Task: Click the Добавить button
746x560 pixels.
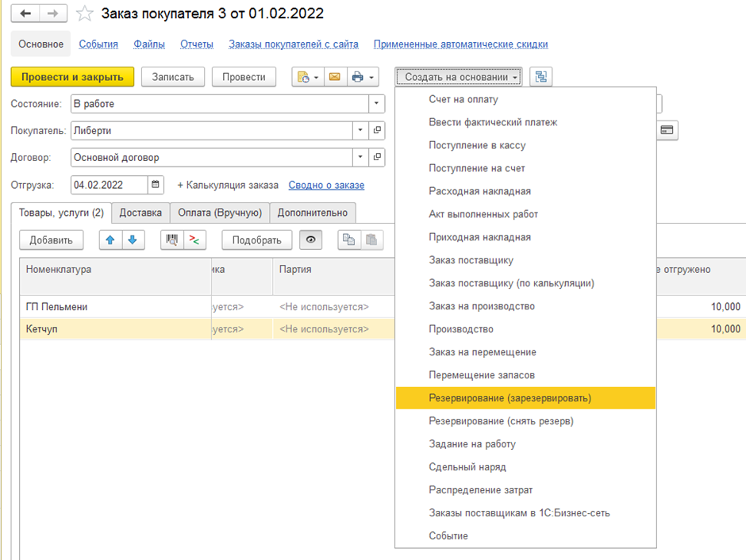Action: tap(52, 240)
